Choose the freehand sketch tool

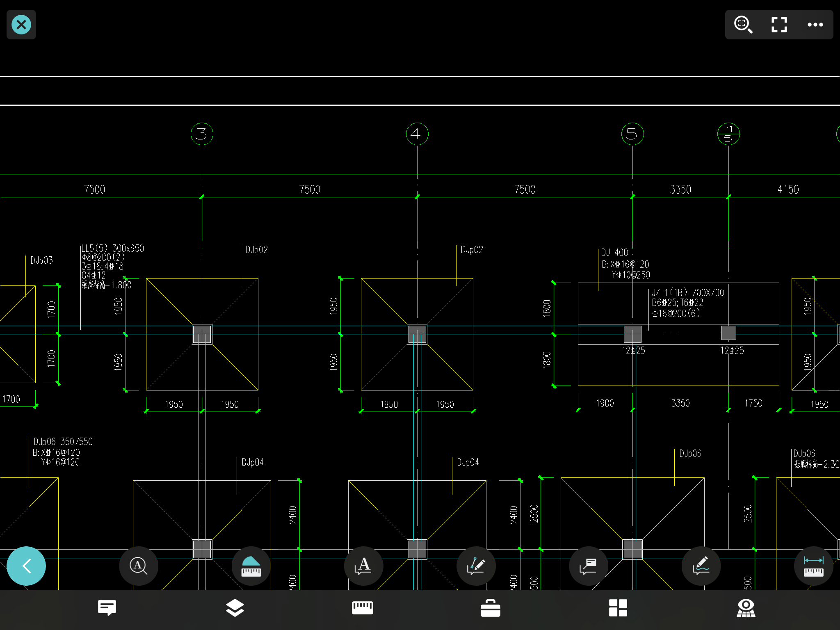point(701,566)
